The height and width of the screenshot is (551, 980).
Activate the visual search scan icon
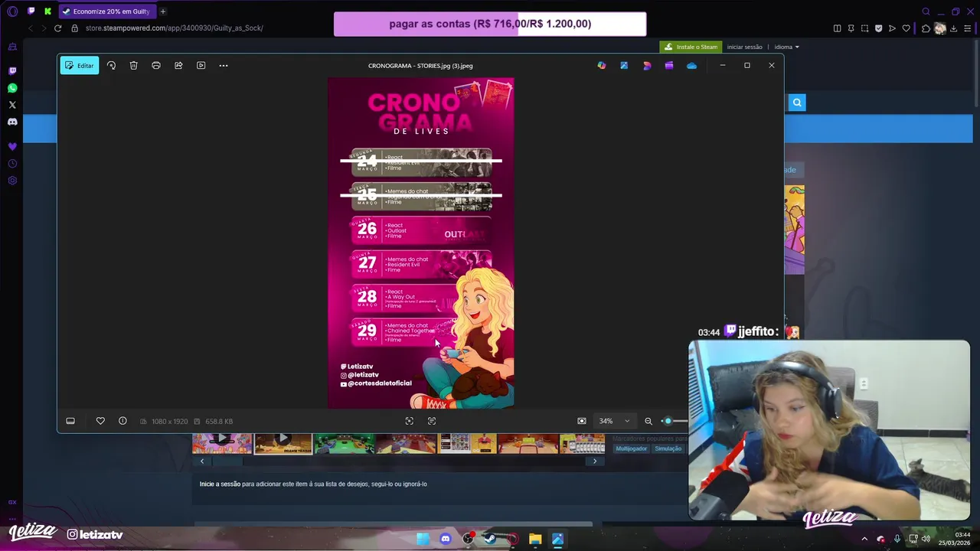point(410,421)
